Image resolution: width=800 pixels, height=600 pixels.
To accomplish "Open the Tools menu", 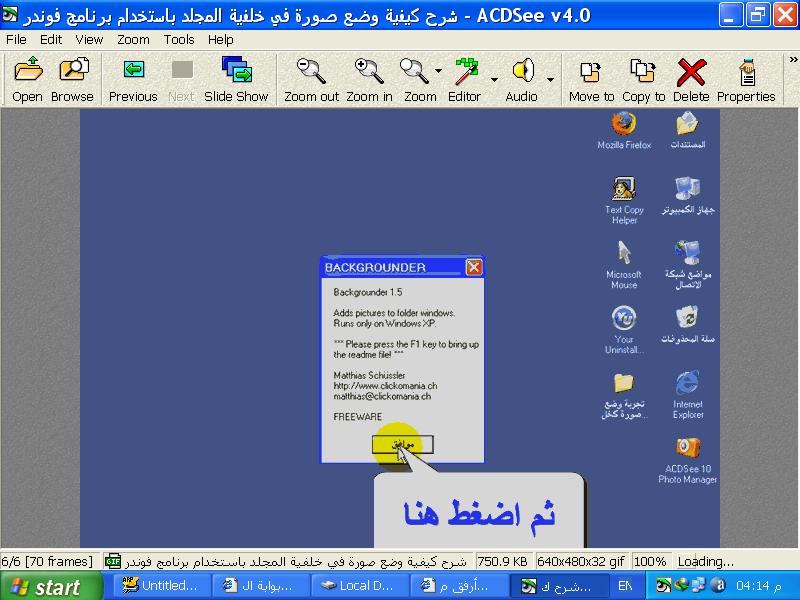I will [x=179, y=40].
